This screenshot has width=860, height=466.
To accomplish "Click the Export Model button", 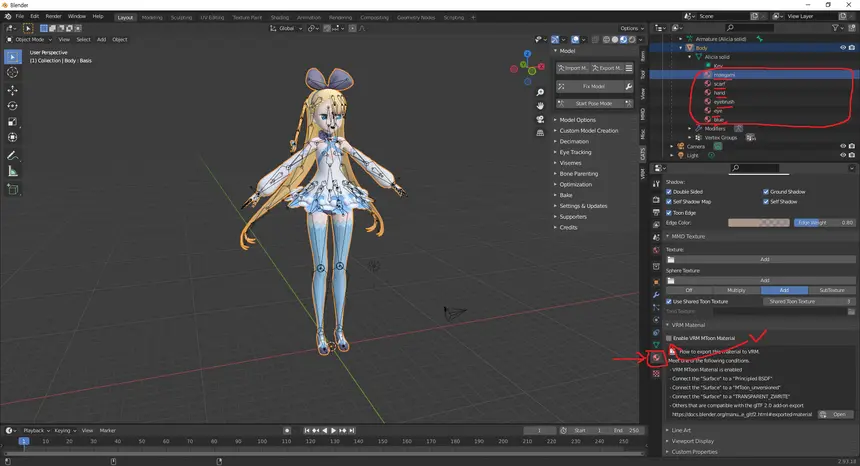I will pyautogui.click(x=607, y=68).
